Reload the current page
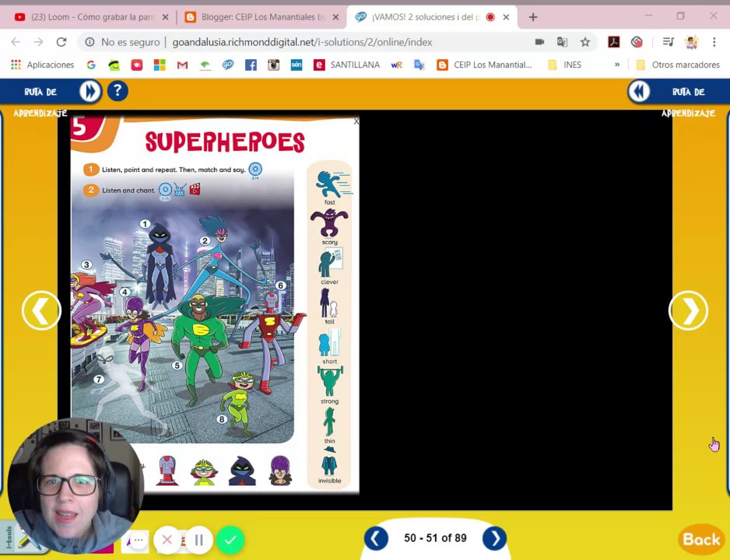 (61, 42)
